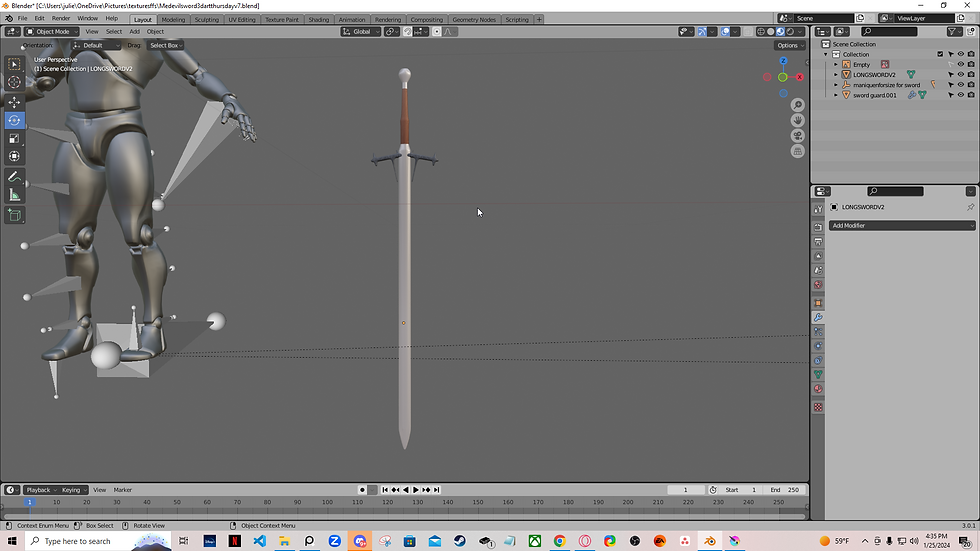Open the viewport Options dropdown
The height and width of the screenshot is (551, 980).
[790, 45]
